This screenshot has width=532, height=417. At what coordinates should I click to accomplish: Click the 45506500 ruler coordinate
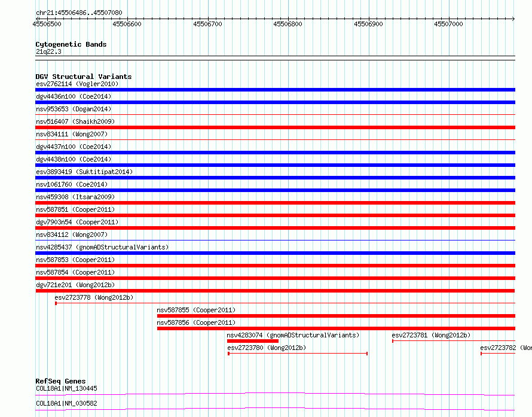(x=47, y=24)
